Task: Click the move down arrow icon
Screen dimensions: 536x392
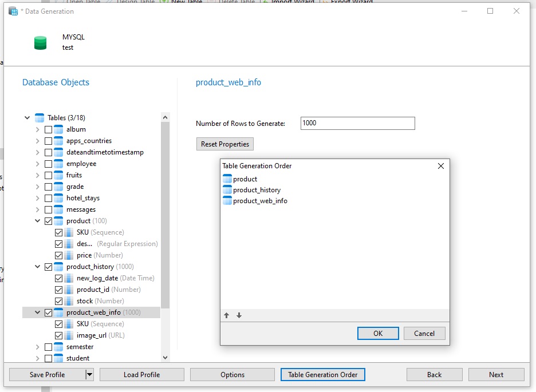Action: coord(239,315)
